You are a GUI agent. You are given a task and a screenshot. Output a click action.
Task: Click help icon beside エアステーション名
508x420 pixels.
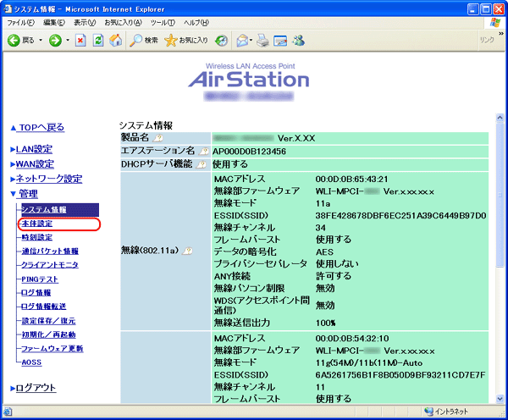204,152
